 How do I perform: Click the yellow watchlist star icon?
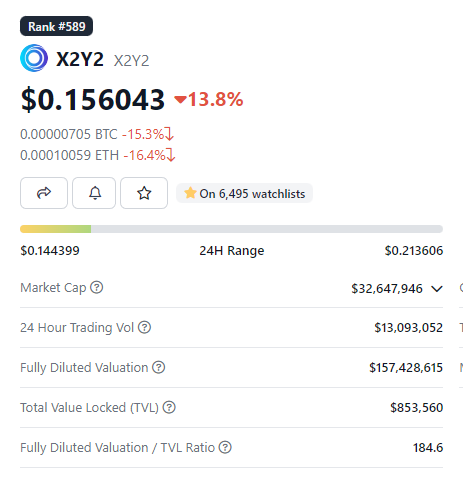pyautogui.click(x=190, y=193)
